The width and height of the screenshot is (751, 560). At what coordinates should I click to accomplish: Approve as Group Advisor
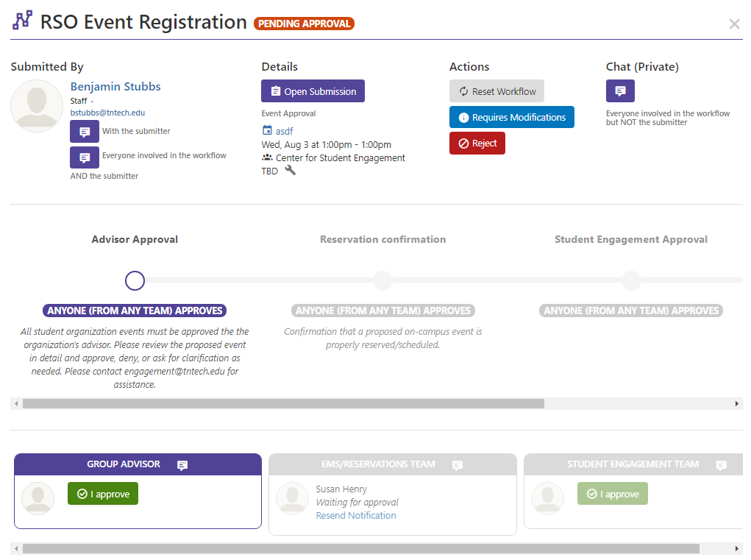102,494
